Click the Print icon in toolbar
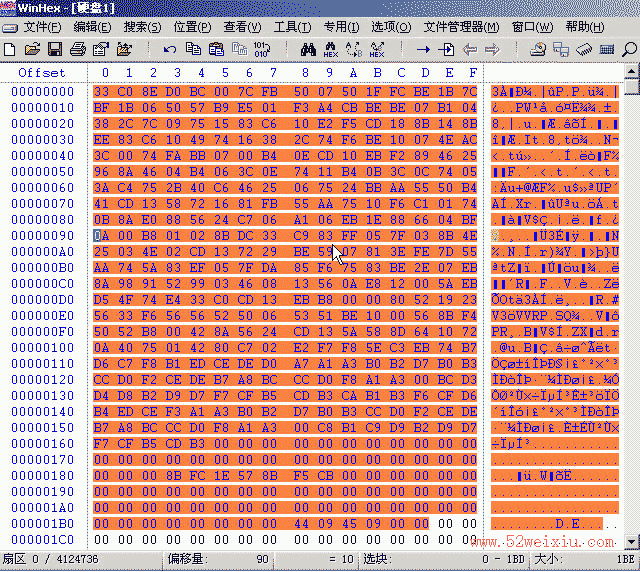The height and width of the screenshot is (572, 640). (x=78, y=48)
